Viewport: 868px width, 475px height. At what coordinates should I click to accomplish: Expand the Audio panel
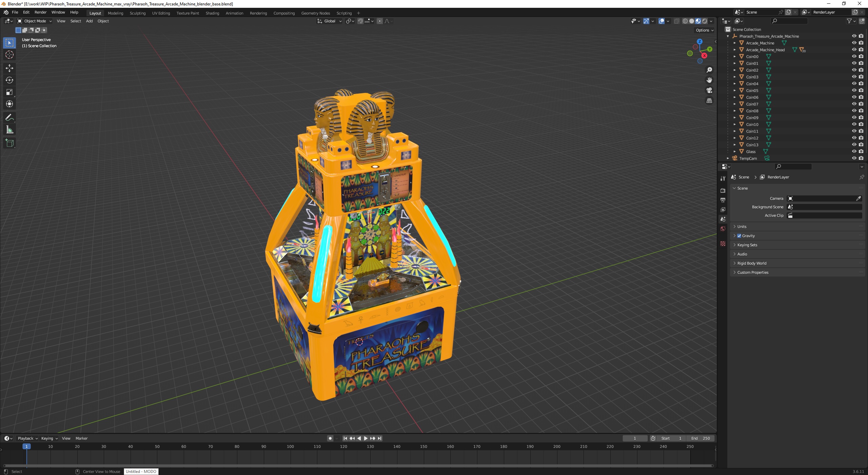coord(797,254)
